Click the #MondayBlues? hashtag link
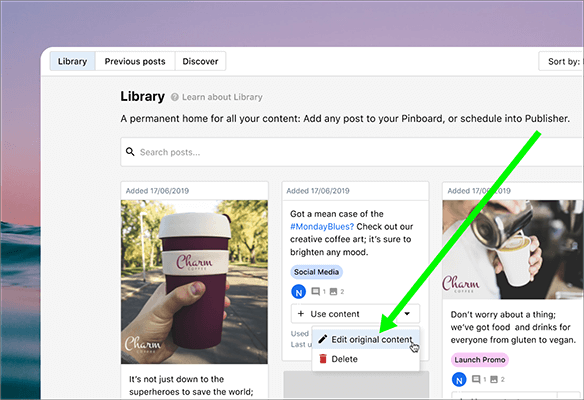The width and height of the screenshot is (584, 400). tap(322, 226)
